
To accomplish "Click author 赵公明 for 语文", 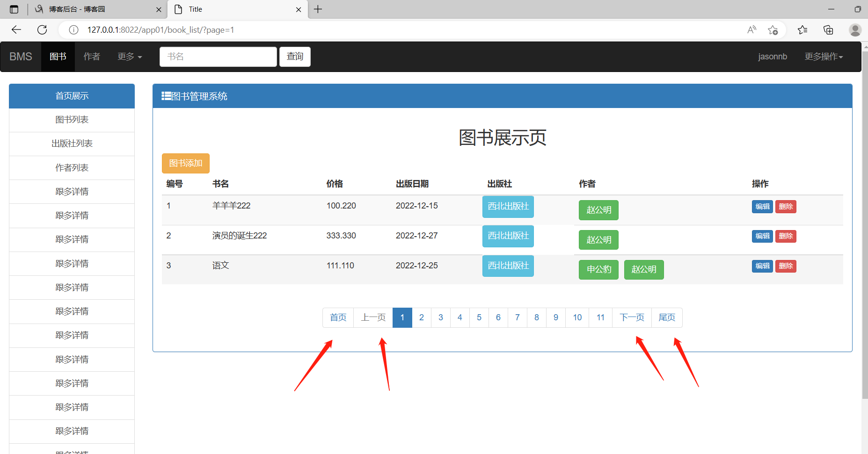I will (x=644, y=270).
